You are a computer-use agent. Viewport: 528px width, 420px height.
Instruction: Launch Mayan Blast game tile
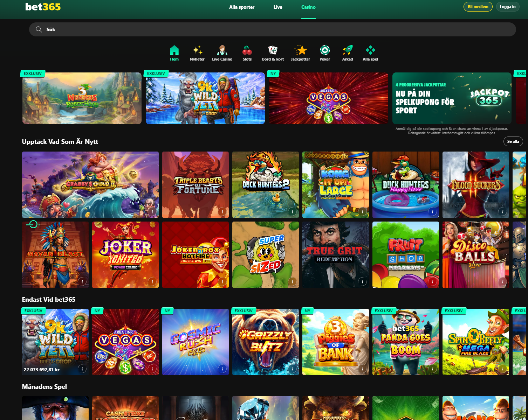[x=55, y=255]
